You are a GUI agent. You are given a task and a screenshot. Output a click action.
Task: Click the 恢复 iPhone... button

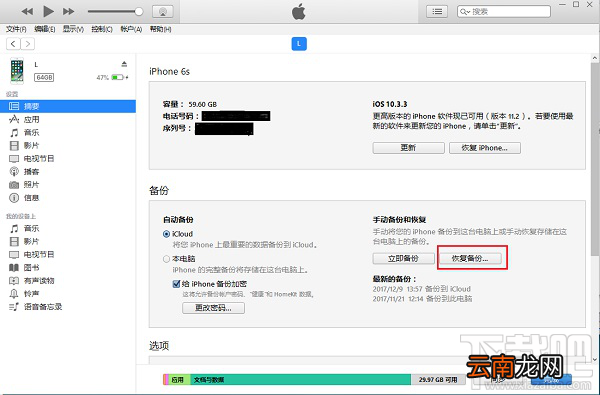click(484, 148)
